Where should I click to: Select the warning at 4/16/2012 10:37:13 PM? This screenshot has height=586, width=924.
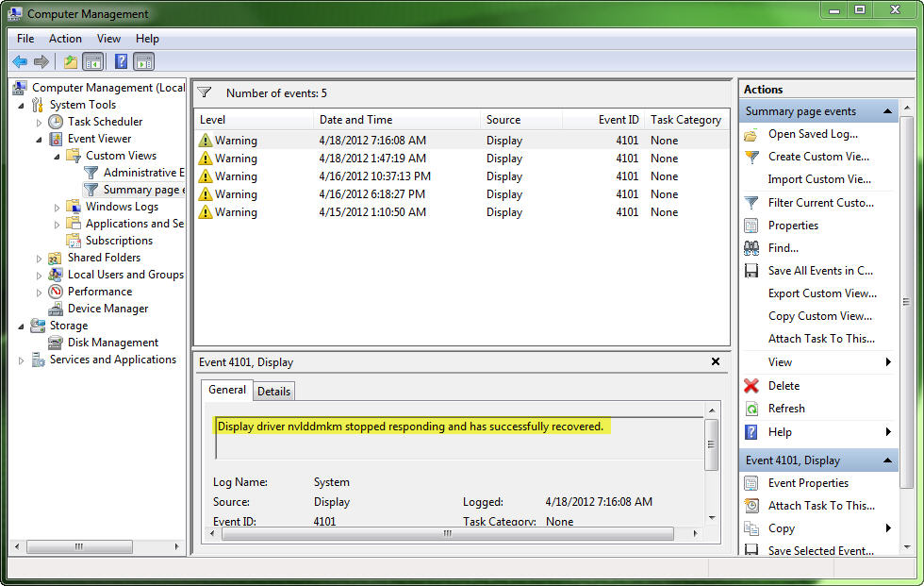(461, 176)
